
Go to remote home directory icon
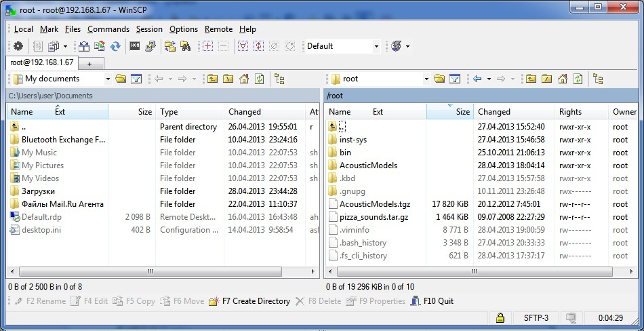[563, 79]
